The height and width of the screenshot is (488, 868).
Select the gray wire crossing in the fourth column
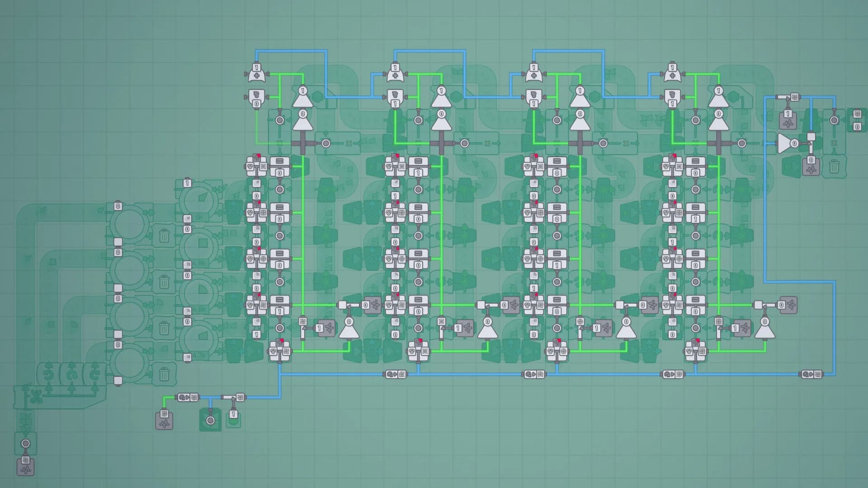coord(719,143)
